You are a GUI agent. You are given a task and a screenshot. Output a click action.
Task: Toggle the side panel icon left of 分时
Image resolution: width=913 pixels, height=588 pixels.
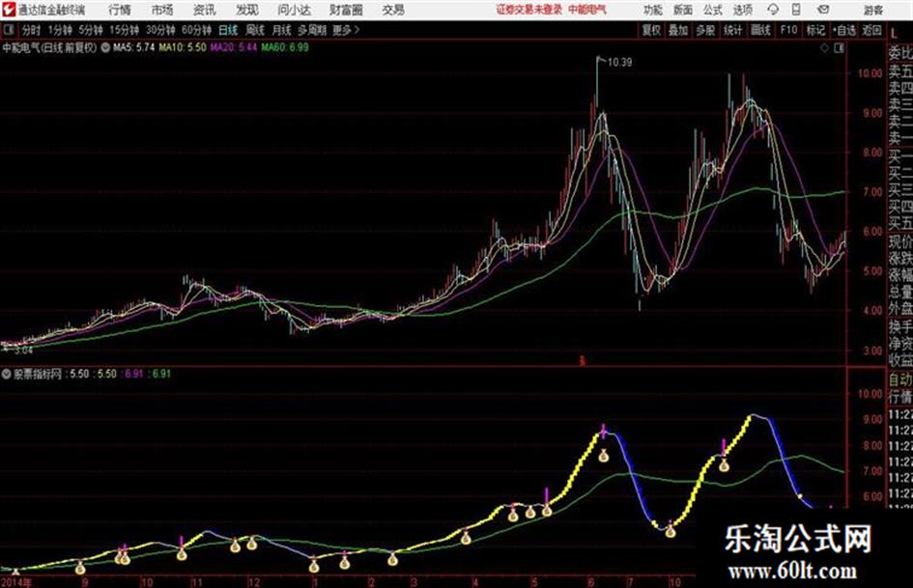(8, 30)
